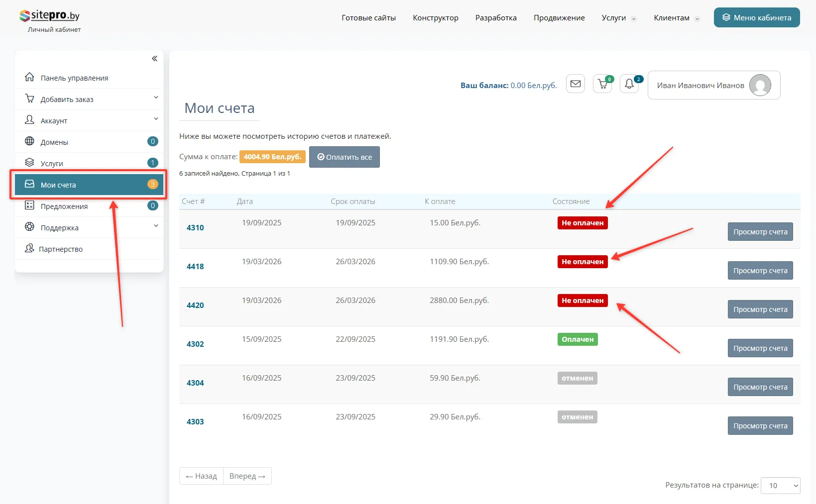
Task: Expand the Добавить заказ submenu
Action: pos(156,98)
